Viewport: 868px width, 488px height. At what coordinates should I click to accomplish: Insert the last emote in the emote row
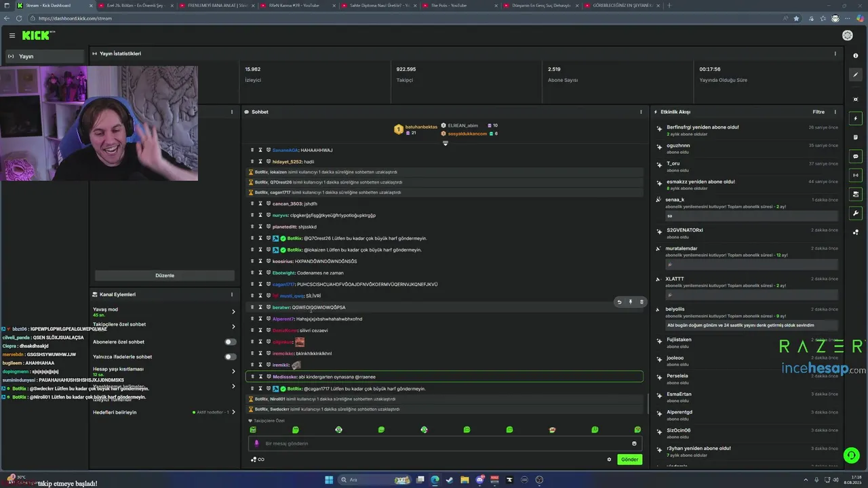pos(637,430)
